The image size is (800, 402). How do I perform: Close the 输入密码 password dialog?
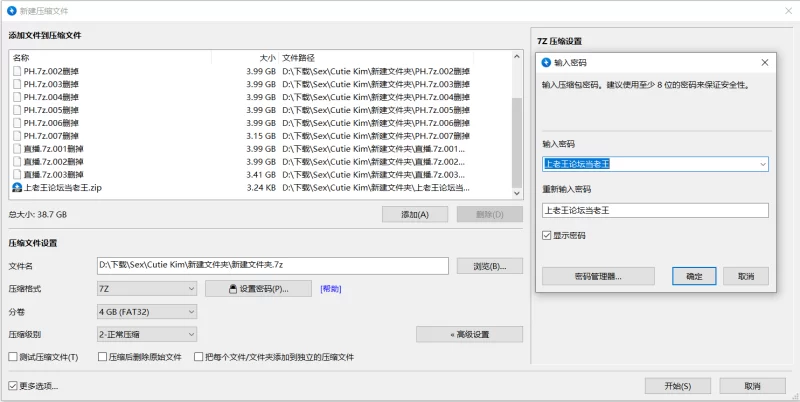pos(764,62)
